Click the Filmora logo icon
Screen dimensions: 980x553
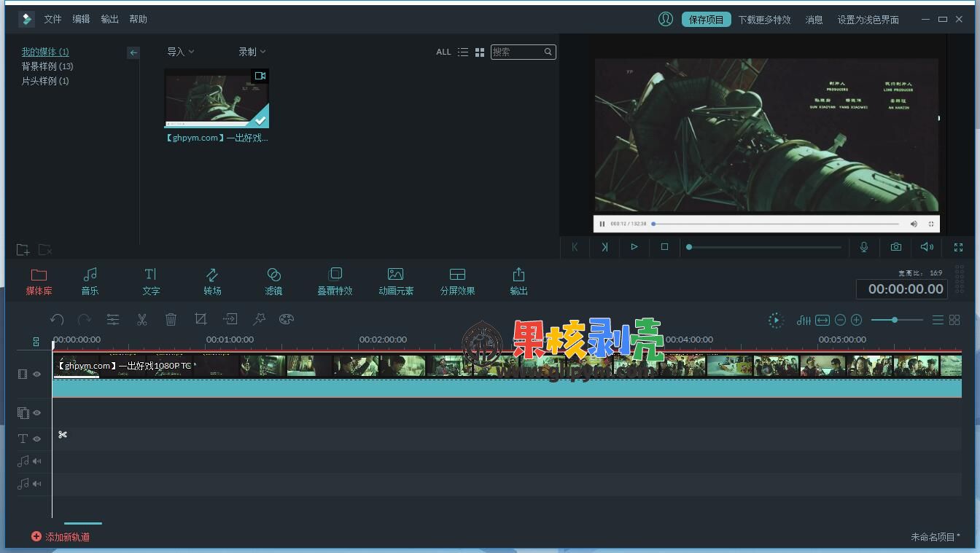27,19
